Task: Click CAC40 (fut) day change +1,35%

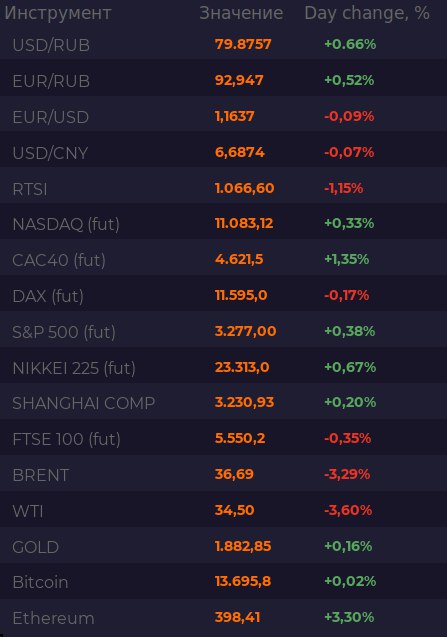Action: (x=347, y=259)
